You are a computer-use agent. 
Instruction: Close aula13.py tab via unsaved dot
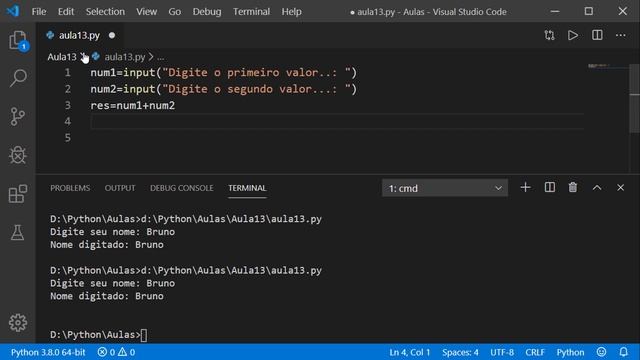pyautogui.click(x=112, y=36)
